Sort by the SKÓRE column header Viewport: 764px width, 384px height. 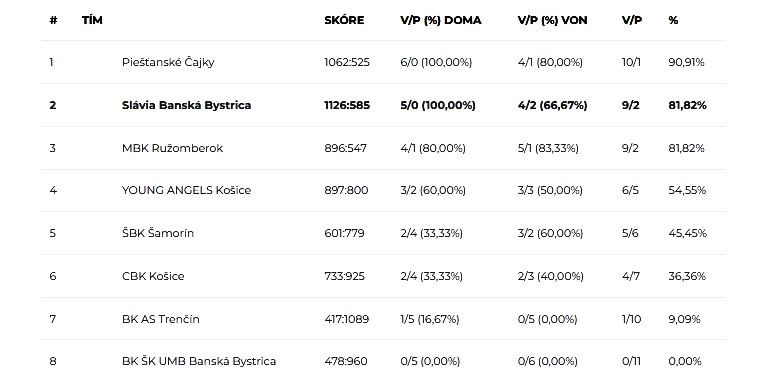[344, 20]
